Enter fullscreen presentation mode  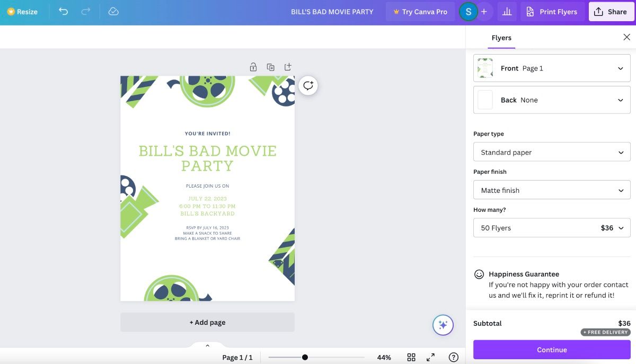[431, 357]
